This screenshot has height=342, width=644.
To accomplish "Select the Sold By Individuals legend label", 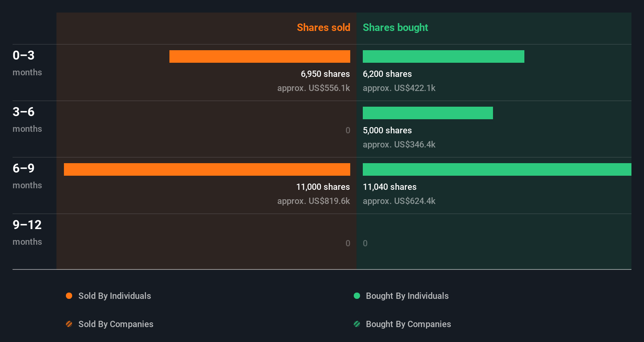I will click(x=115, y=296).
